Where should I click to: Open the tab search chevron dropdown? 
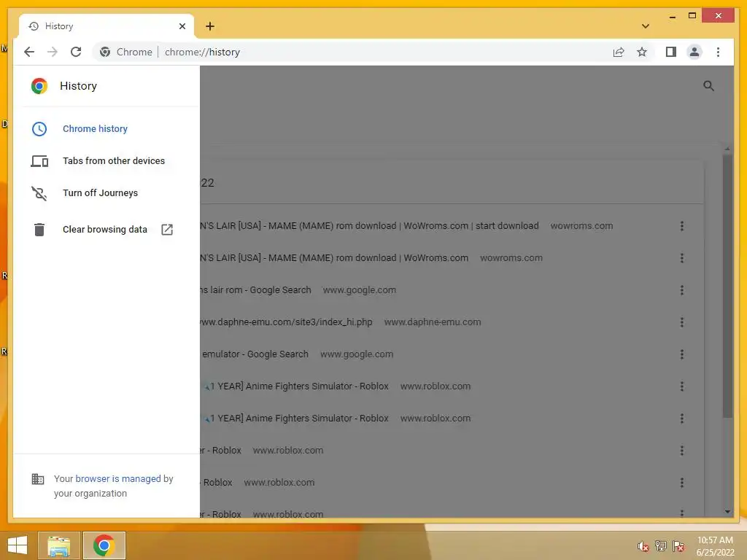pos(646,26)
